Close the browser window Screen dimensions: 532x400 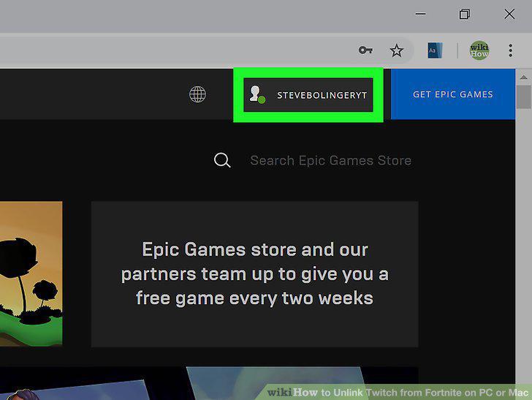pyautogui.click(x=509, y=14)
